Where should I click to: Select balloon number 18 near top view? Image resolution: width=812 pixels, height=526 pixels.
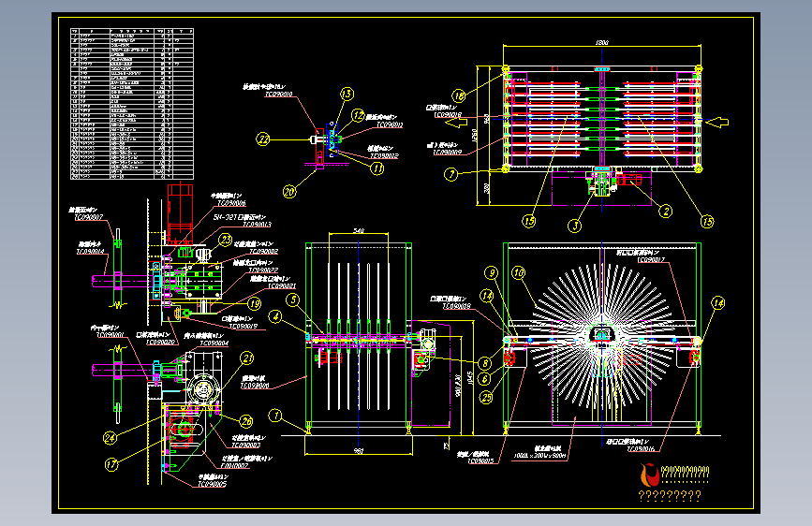459,95
